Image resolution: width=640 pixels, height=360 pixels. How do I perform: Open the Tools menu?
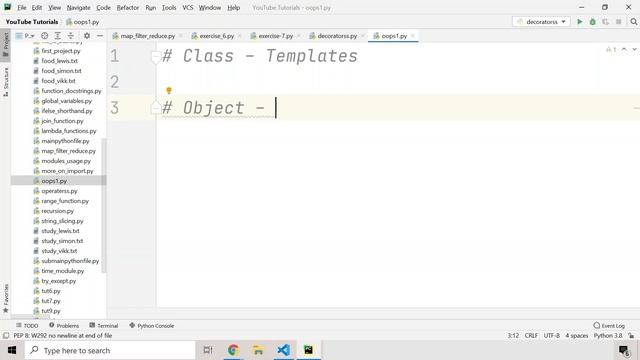click(x=169, y=7)
